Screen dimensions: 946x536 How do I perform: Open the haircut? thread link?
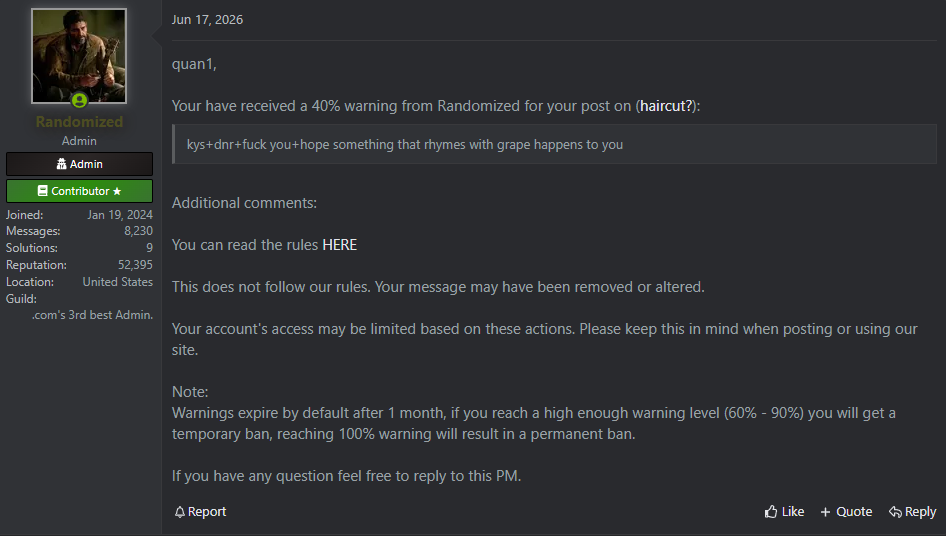coord(666,106)
